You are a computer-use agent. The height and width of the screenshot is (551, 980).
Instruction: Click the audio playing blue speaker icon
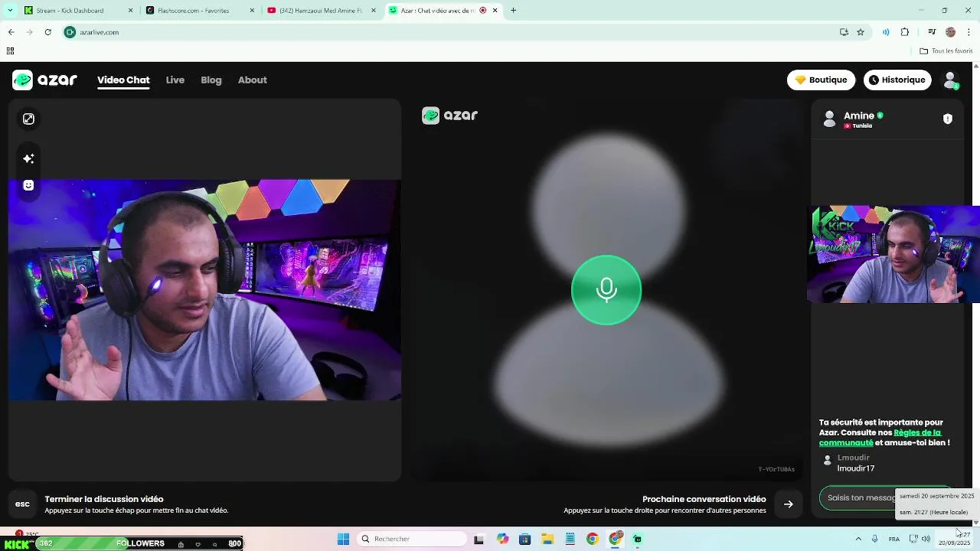tap(886, 32)
